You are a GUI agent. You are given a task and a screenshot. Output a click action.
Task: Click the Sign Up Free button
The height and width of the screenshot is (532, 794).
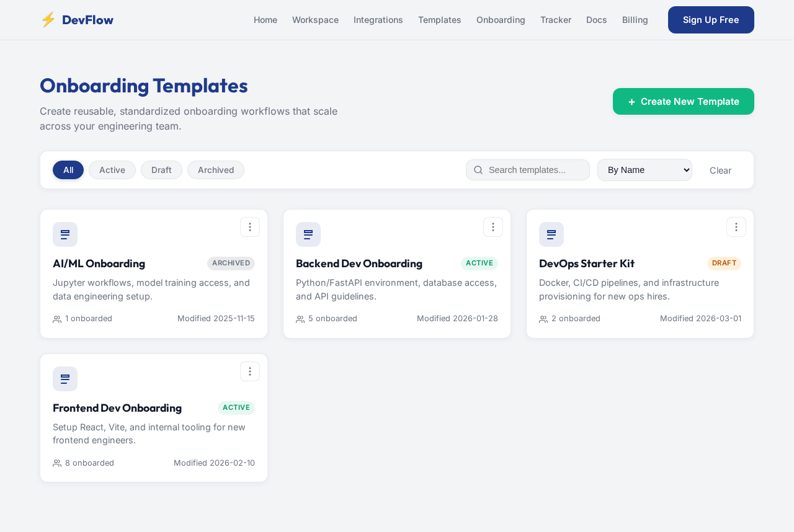(x=711, y=20)
